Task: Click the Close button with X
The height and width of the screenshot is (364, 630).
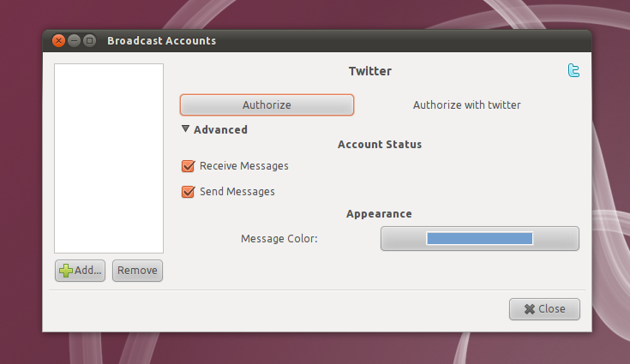Action: (x=544, y=309)
